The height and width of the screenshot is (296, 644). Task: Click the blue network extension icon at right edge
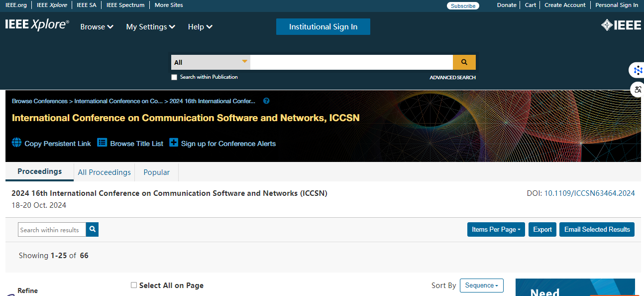[x=638, y=70]
